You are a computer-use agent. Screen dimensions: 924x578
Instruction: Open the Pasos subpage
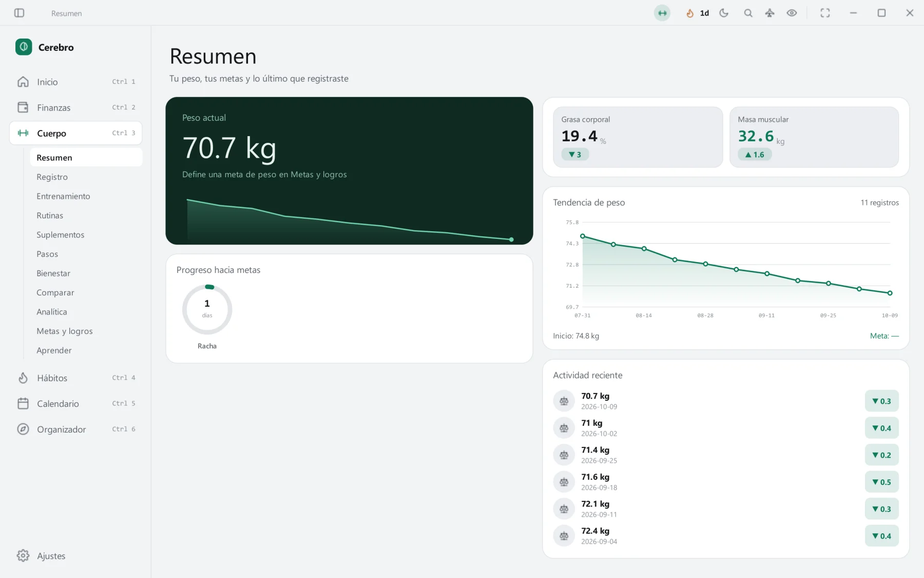point(86,254)
